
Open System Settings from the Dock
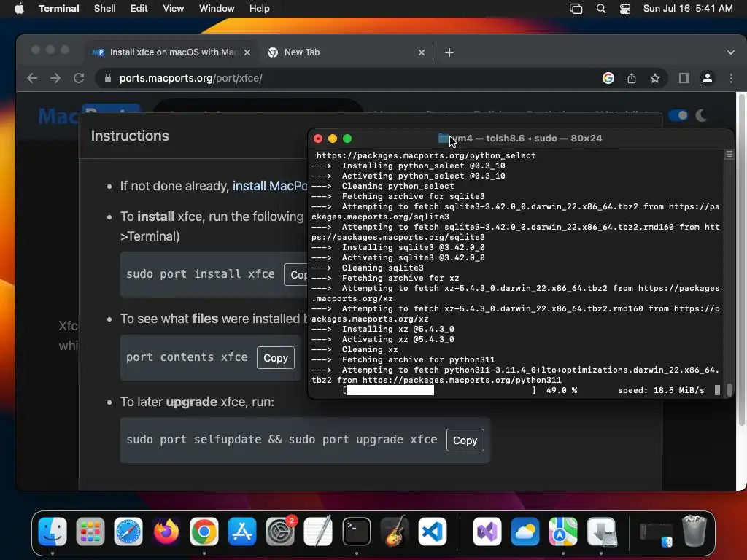(x=280, y=532)
